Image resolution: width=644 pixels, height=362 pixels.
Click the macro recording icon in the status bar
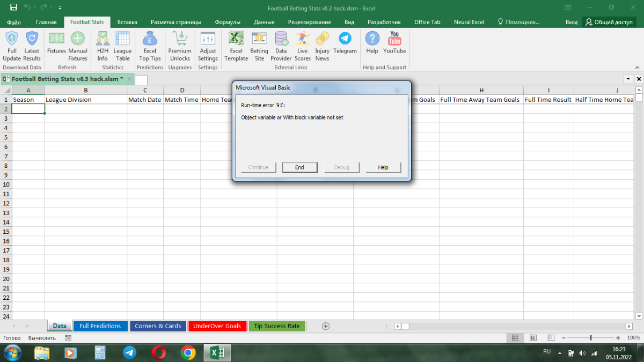coord(68,338)
